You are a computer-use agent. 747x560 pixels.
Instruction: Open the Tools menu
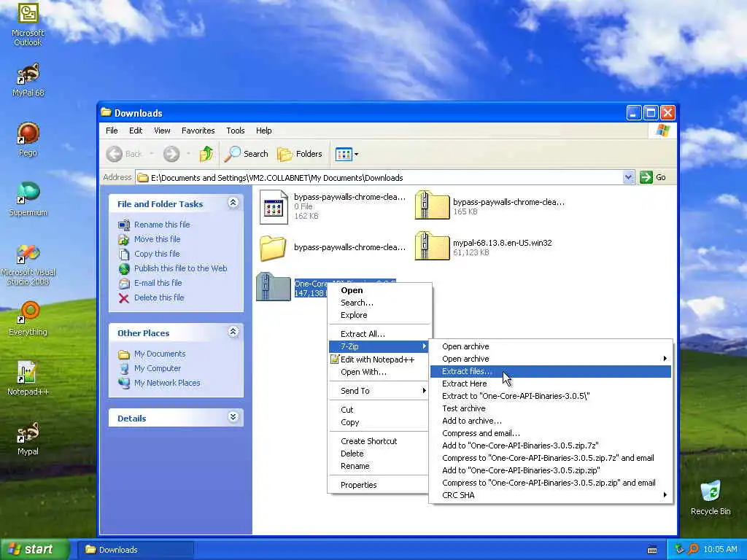tap(236, 131)
